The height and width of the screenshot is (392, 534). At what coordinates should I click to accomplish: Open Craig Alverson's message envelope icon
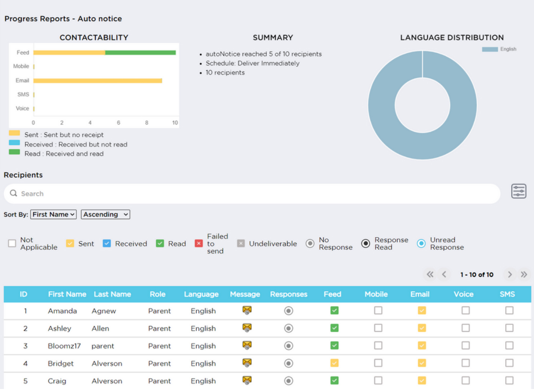pos(247,380)
